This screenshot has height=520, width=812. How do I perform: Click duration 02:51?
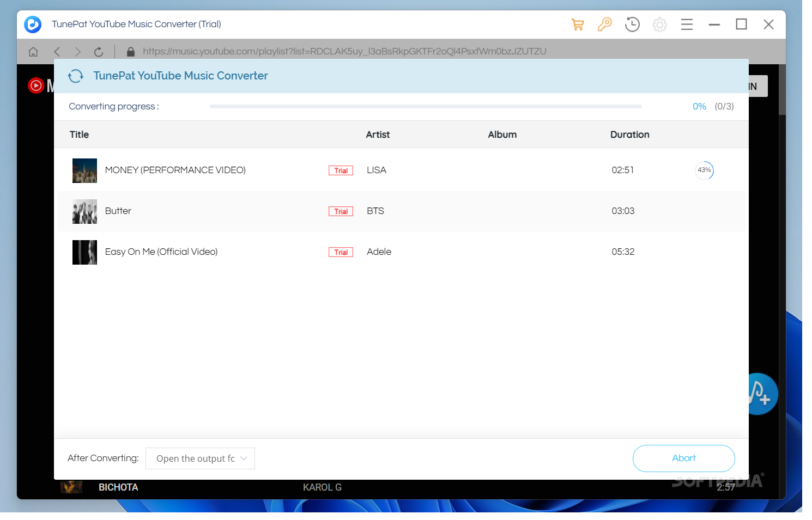click(622, 170)
